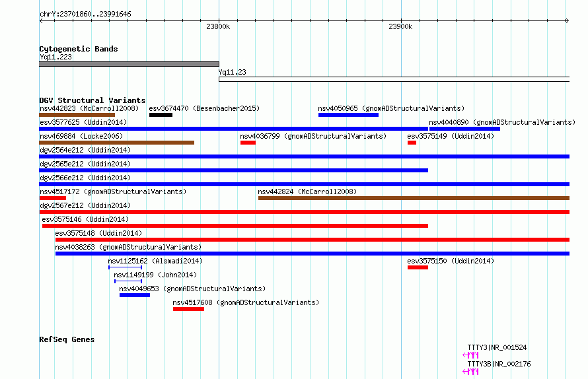This screenshot has height=379, width=588.
Task: Click the nsv469884 (Locke2006) label
Action: (81, 136)
